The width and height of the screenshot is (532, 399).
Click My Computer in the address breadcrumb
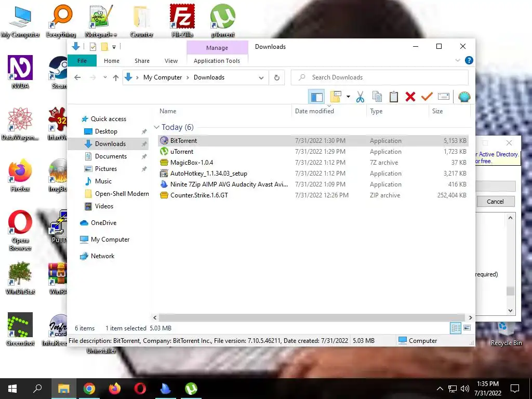point(163,77)
